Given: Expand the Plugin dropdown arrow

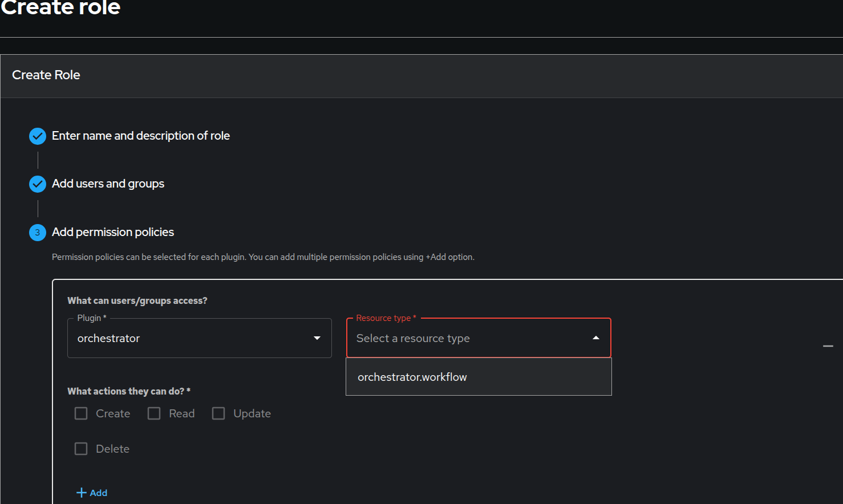Looking at the screenshot, I should coord(317,338).
